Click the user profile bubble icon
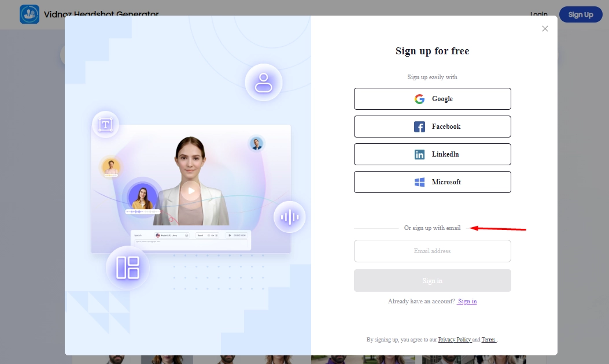This screenshot has width=609, height=364. [264, 82]
